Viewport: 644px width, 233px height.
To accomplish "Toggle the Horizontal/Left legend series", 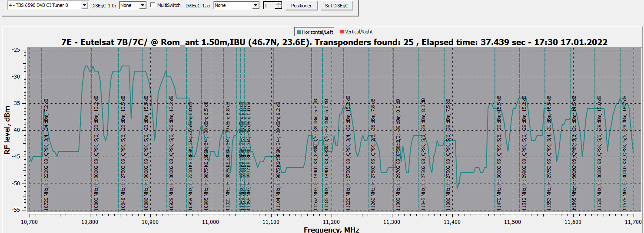I will click(315, 32).
